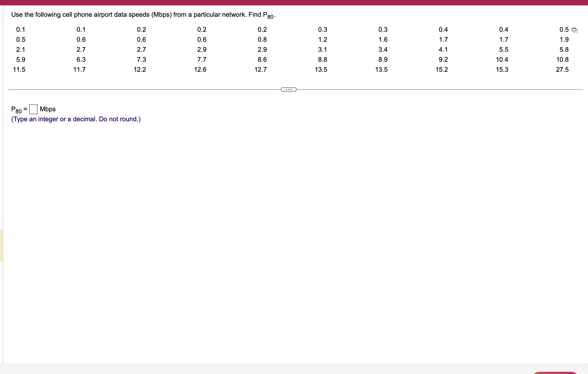The width and height of the screenshot is (588, 374).
Task: Click the question text mentioning airport data speeds
Action: 143,15
